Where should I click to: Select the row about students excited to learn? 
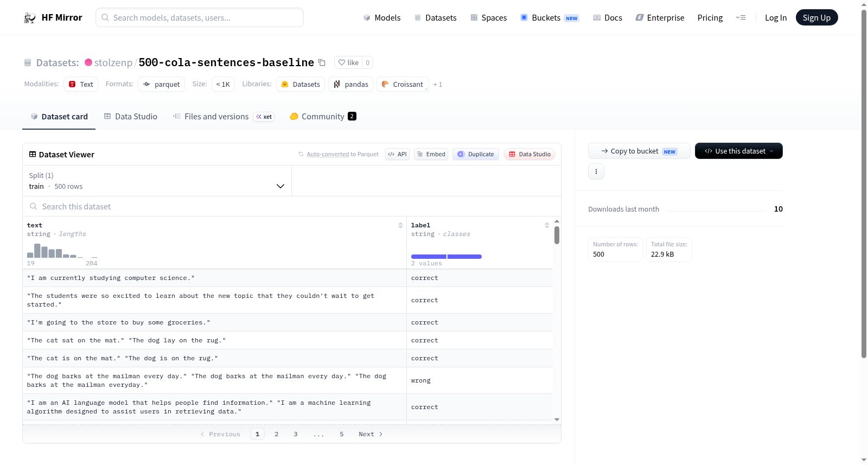[288, 301]
